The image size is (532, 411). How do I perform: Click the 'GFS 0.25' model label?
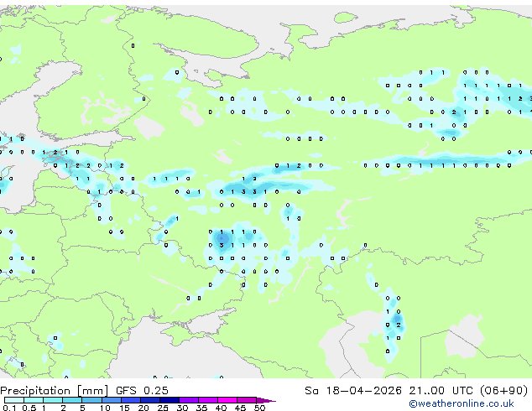(142, 391)
